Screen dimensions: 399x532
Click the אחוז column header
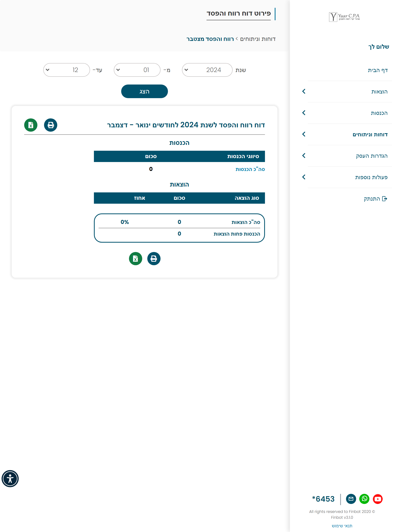click(139, 198)
